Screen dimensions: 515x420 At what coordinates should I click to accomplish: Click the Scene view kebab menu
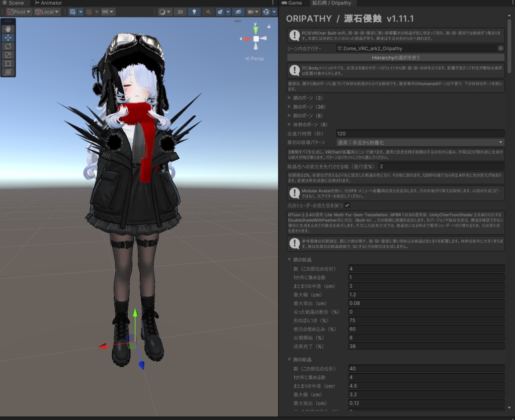(273, 3)
